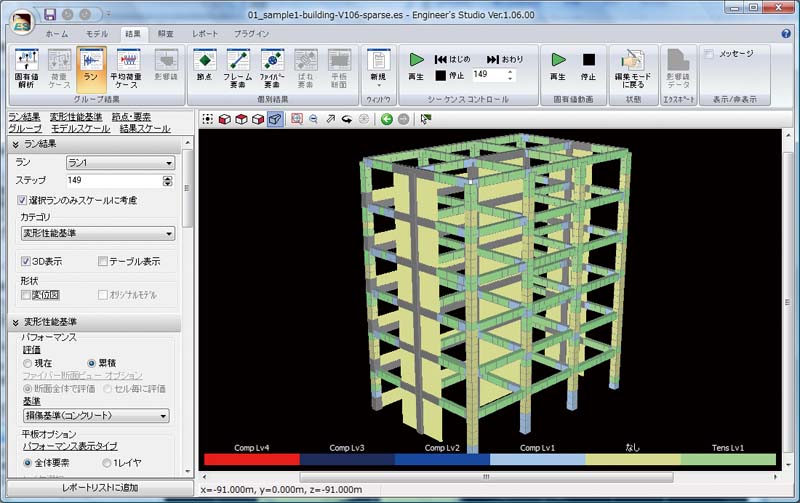
Task: Toggle the メッセージ message checkbox
Action: 709,54
